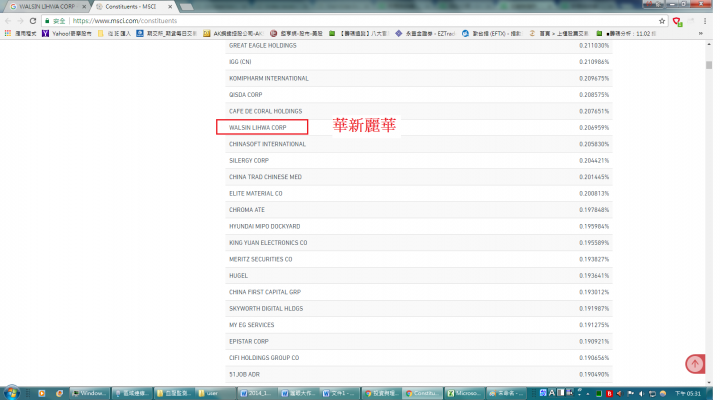
Task: Select the QISDA CORP row
Action: tap(419, 95)
